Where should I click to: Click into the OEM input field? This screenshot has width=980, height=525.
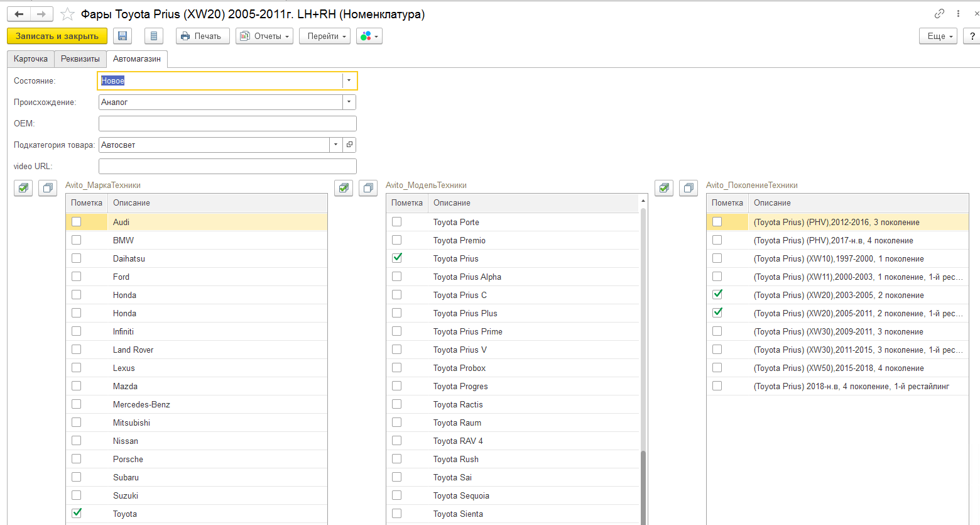click(x=227, y=124)
